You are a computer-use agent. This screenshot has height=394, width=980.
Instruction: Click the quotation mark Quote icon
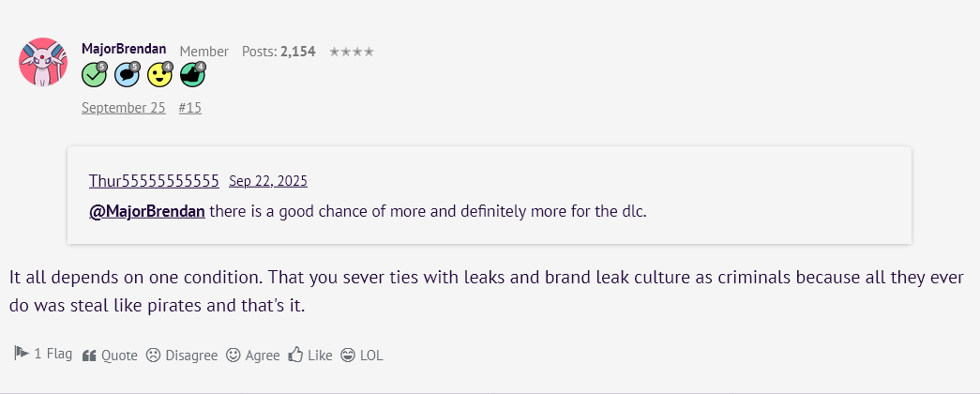point(90,356)
